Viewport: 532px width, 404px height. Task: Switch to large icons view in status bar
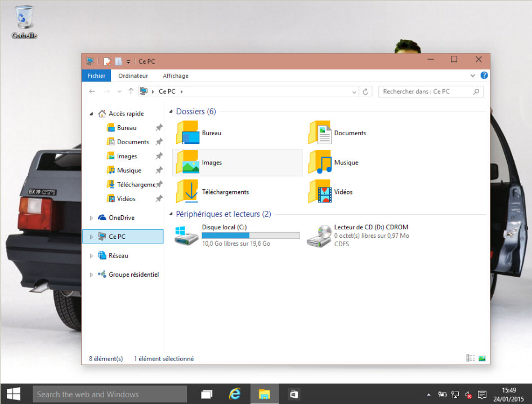[482, 358]
